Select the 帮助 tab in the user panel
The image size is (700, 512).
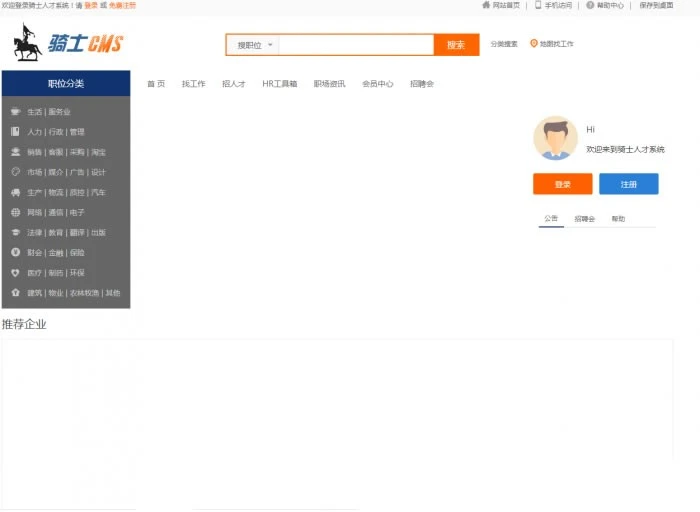coord(618,218)
